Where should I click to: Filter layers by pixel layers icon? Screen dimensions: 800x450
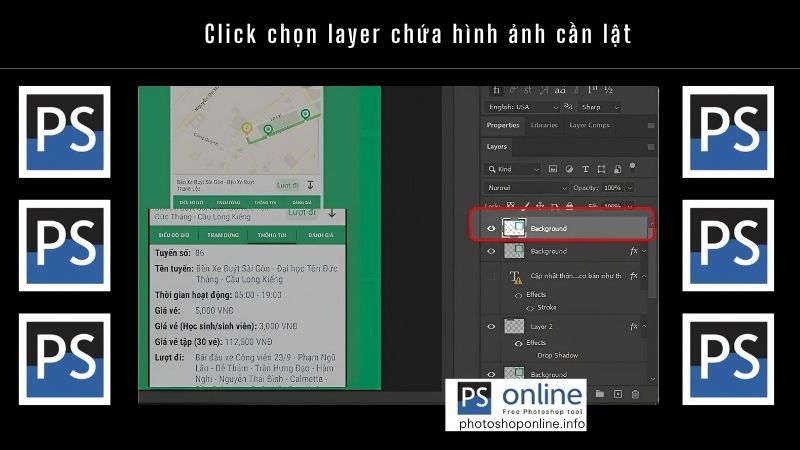point(553,169)
